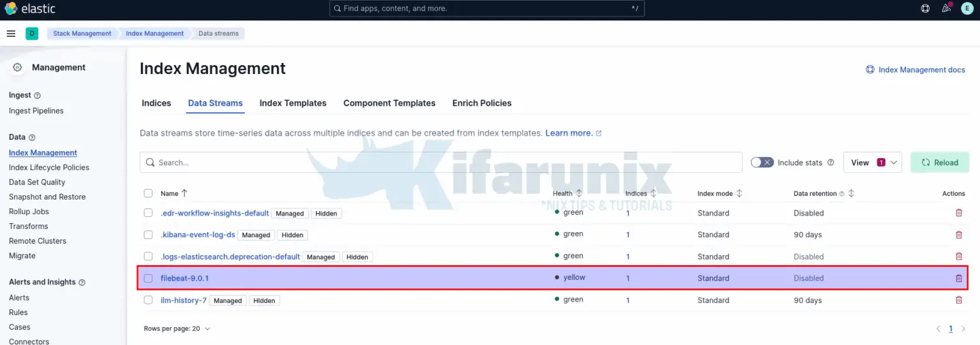980x345 pixels.
Task: Sort by Name column arrow
Action: pos(184,193)
